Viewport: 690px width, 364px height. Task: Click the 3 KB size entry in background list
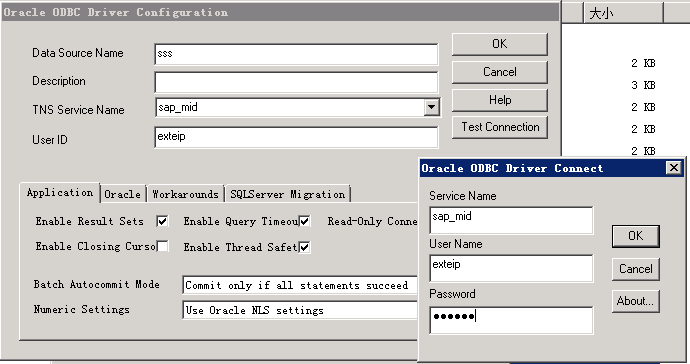643,85
